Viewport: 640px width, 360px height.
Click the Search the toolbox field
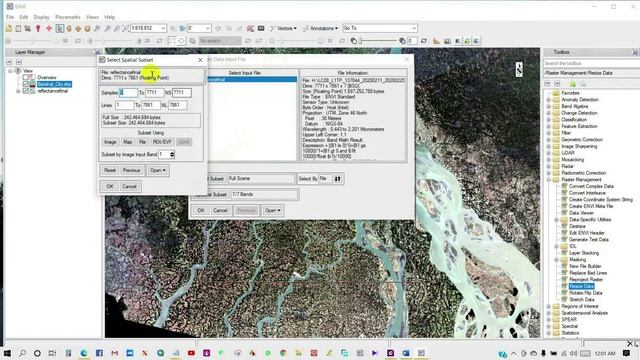pos(591,63)
